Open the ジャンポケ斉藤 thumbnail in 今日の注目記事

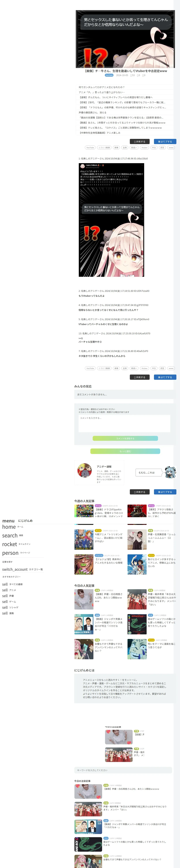coord(88,827)
